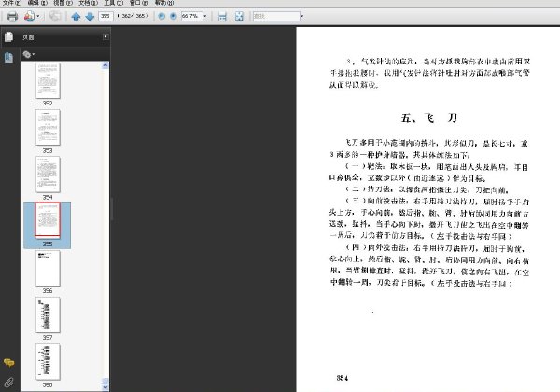Open the 工具 (Tools) menu
The width and height of the screenshot is (560, 392).
pyautogui.click(x=114, y=3)
